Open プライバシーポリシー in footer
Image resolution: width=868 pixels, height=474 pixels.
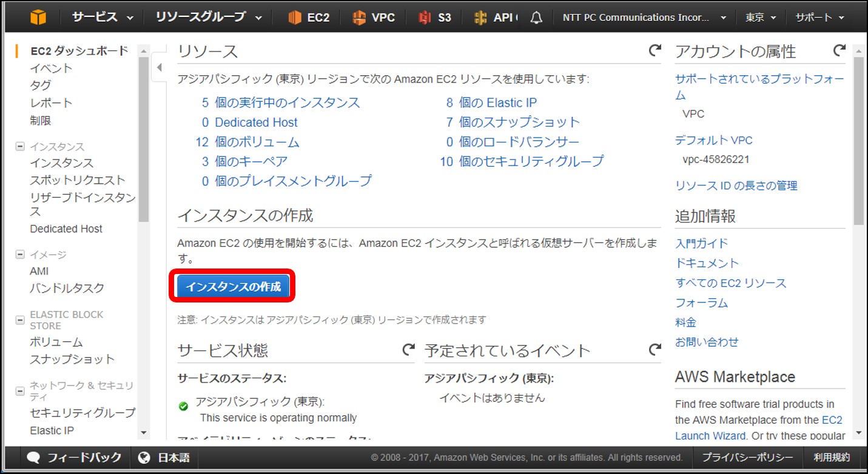click(747, 458)
